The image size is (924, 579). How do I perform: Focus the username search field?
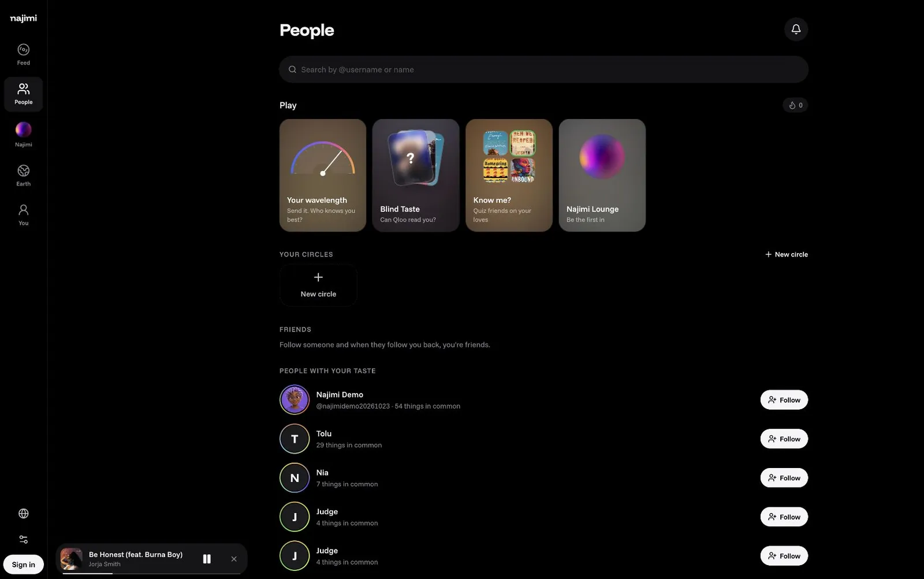click(x=543, y=69)
